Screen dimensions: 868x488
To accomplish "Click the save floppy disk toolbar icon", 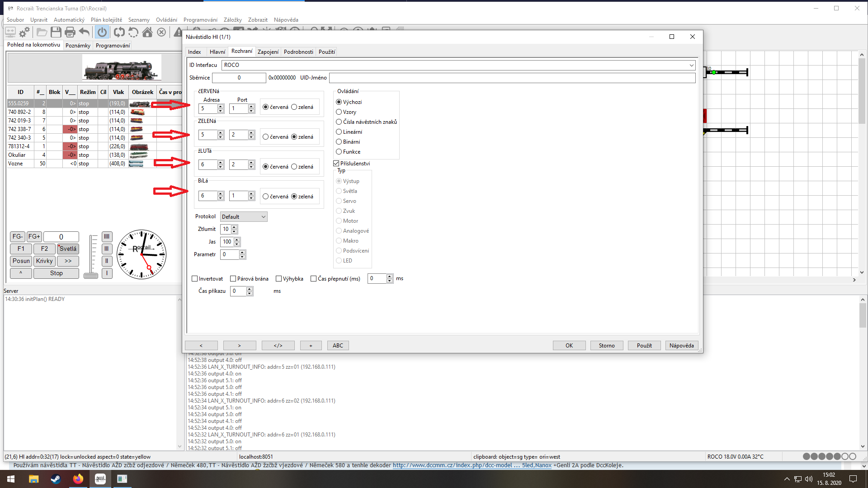I will pos(56,32).
